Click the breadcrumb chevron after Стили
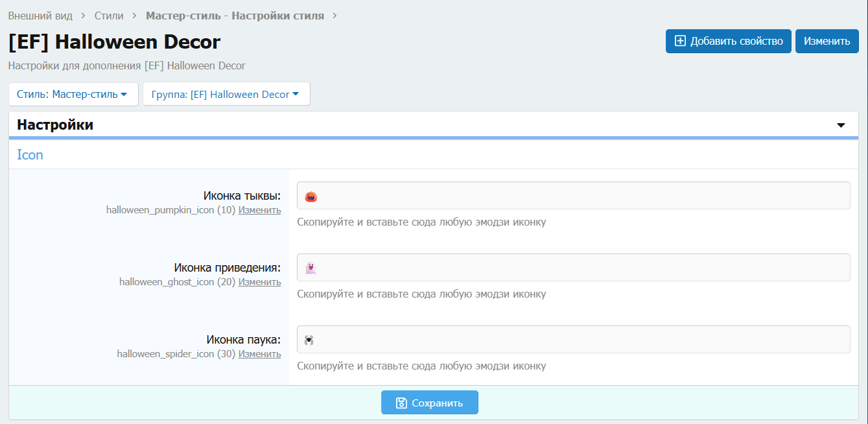The width and height of the screenshot is (868, 424). click(x=134, y=16)
